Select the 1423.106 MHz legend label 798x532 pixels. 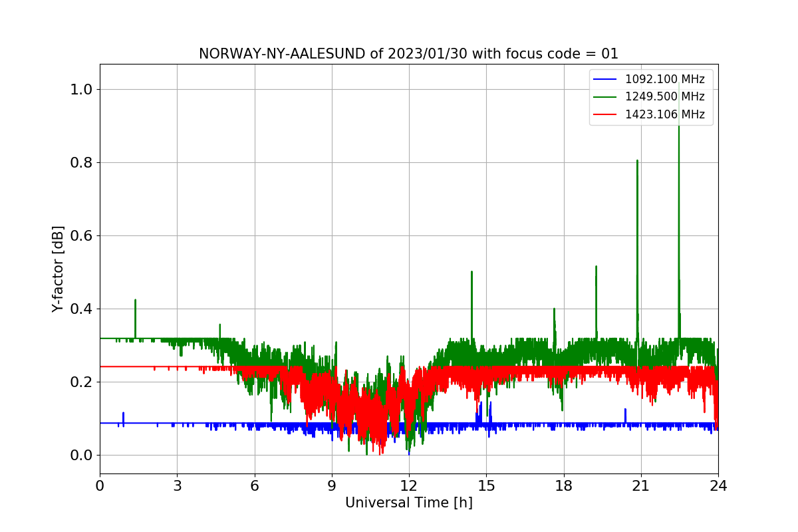pyautogui.click(x=664, y=114)
